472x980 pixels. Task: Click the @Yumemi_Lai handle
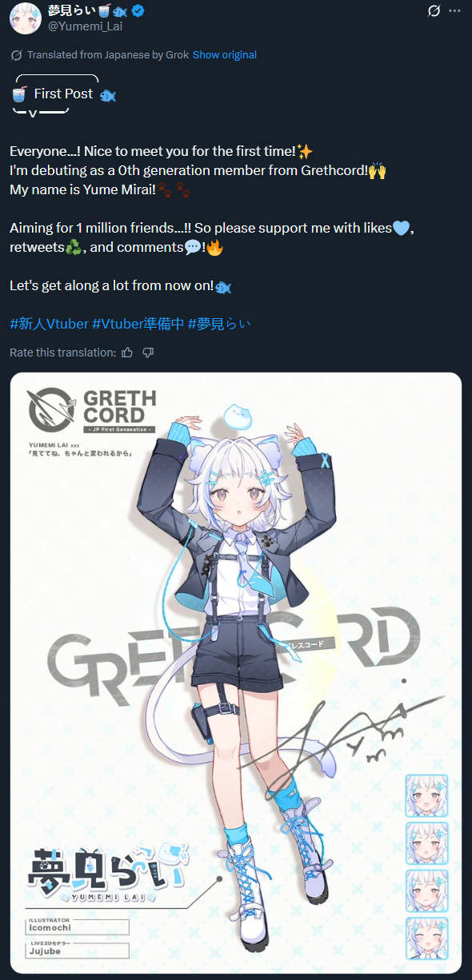[x=79, y=26]
